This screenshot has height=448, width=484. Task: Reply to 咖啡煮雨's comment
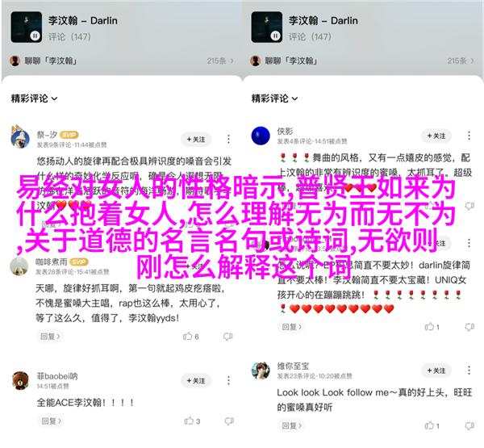50,336
